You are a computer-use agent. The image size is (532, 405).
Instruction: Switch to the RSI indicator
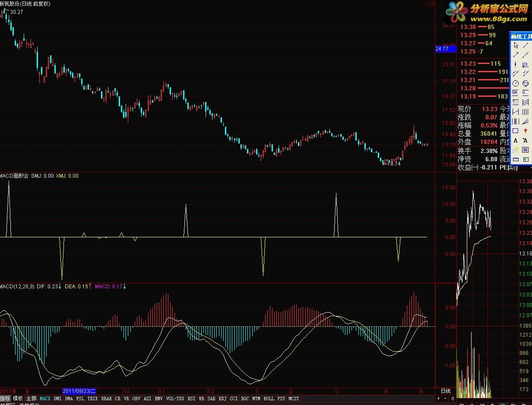191,399
